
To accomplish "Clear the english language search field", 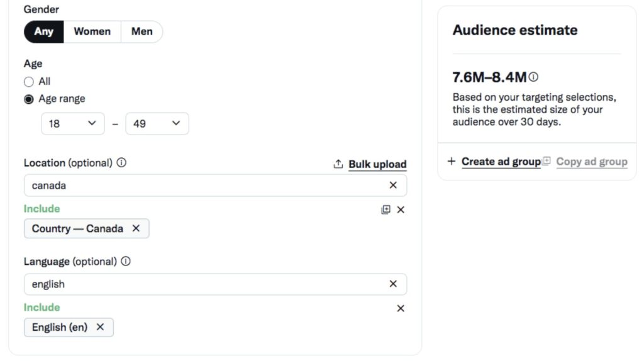I will [393, 284].
